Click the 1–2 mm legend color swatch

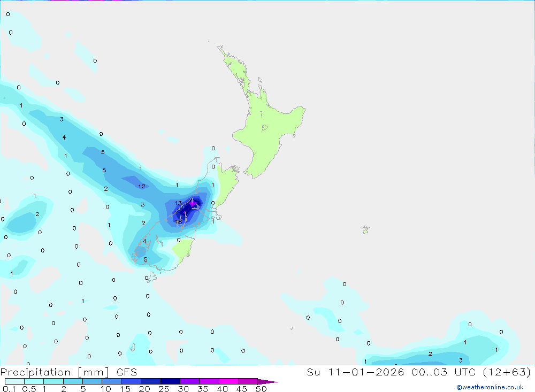(x=53, y=381)
